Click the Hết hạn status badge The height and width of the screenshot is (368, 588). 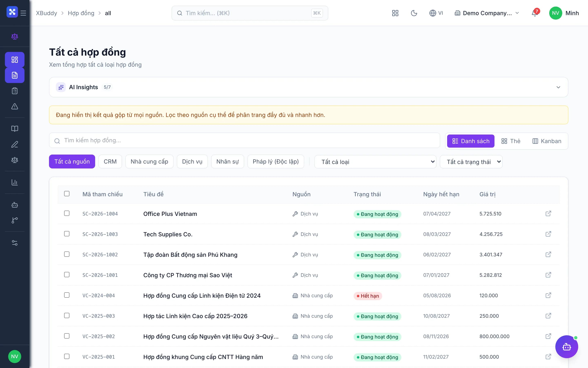click(368, 296)
